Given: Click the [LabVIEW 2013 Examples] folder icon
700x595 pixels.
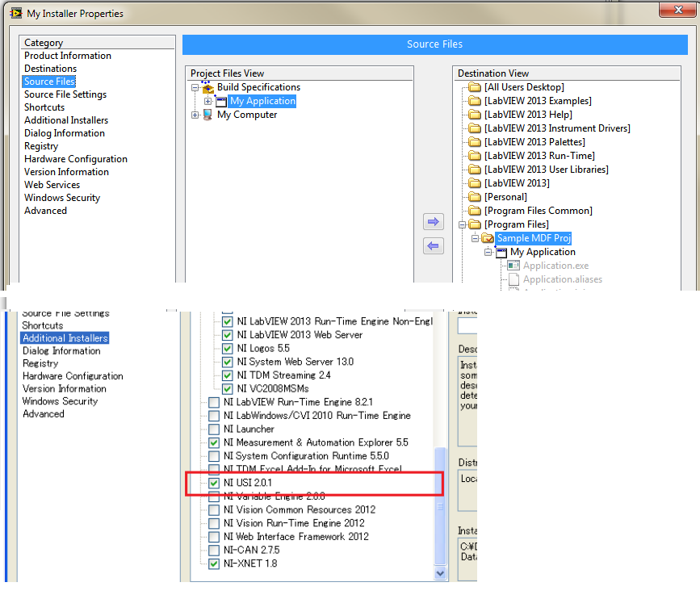Looking at the screenshot, I should [475, 101].
